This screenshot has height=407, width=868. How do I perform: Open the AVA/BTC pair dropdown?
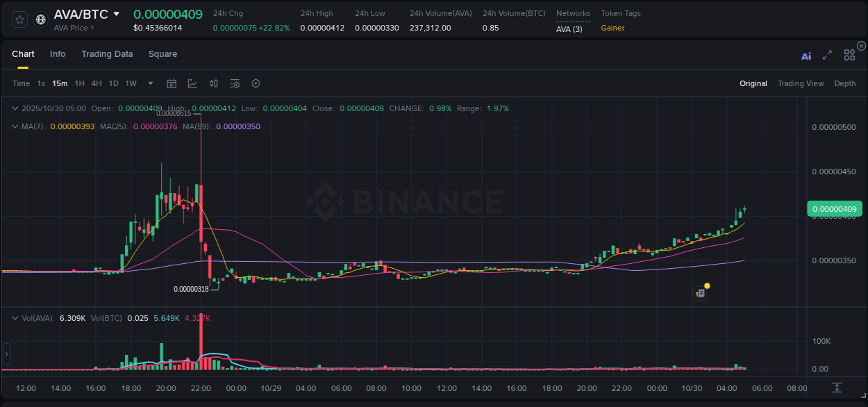point(115,13)
